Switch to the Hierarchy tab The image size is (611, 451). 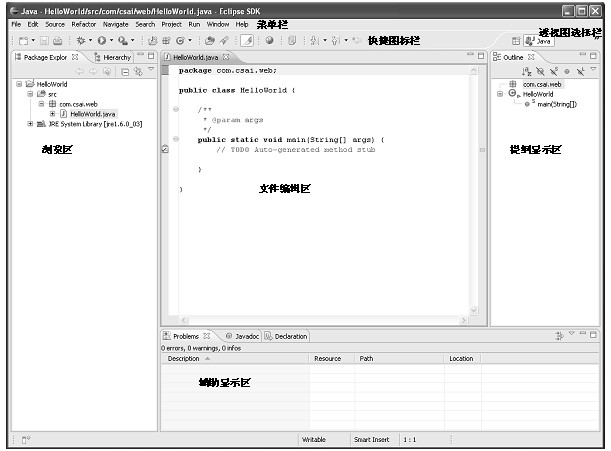click(x=113, y=57)
